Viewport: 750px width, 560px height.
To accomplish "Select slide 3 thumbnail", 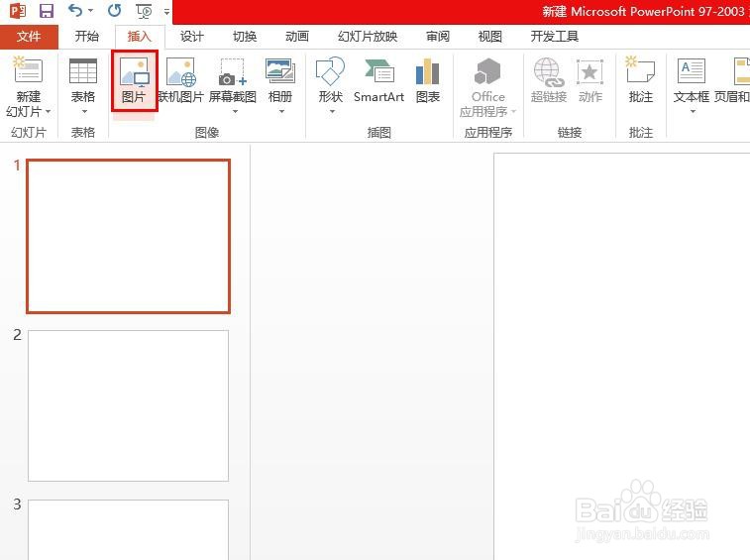I will point(128,530).
